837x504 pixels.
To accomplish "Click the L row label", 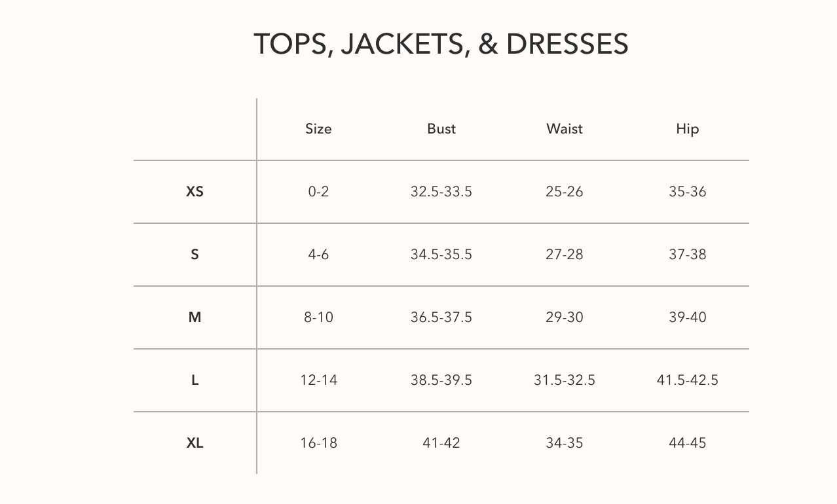I will 195,380.
